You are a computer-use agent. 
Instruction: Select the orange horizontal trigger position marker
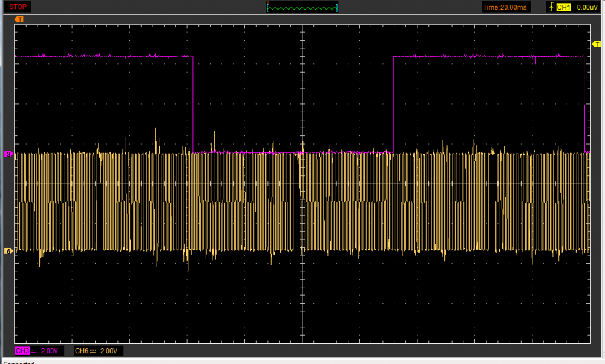19,19
